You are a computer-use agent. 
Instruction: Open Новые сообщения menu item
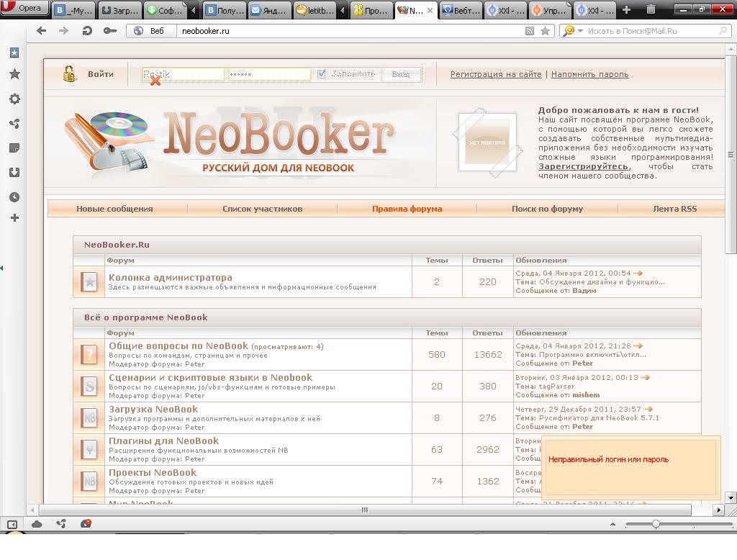click(x=114, y=209)
